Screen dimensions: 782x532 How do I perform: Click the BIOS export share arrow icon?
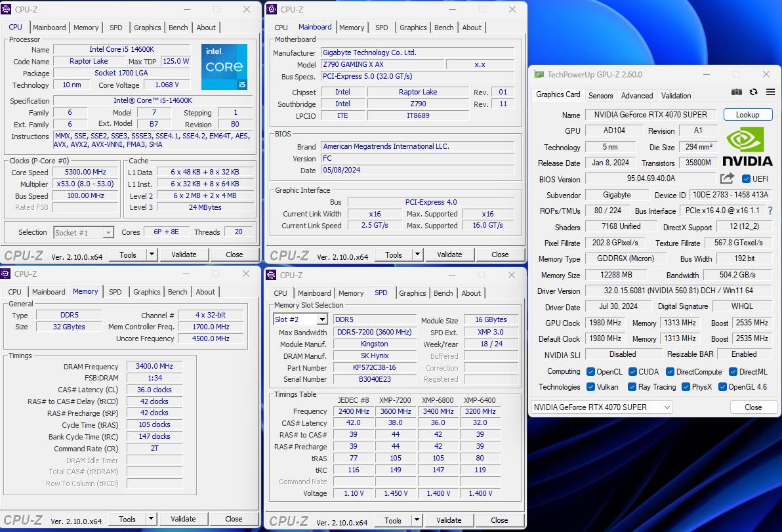click(727, 178)
